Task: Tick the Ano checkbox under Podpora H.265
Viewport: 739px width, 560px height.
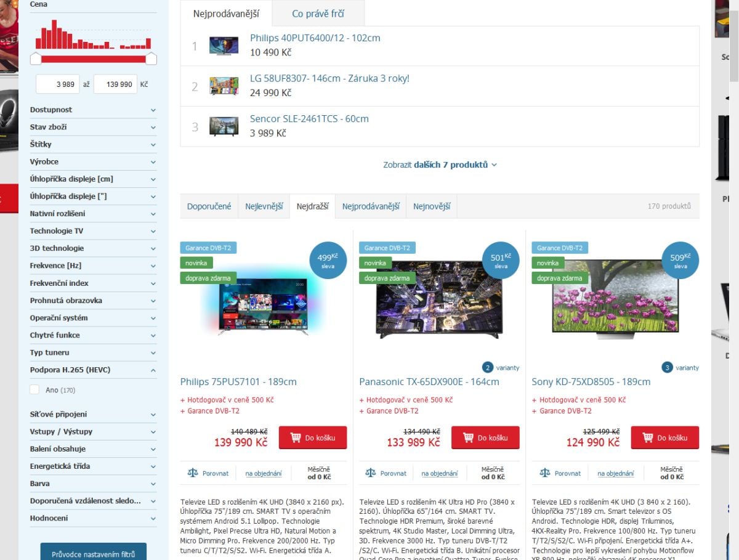Action: coord(34,390)
